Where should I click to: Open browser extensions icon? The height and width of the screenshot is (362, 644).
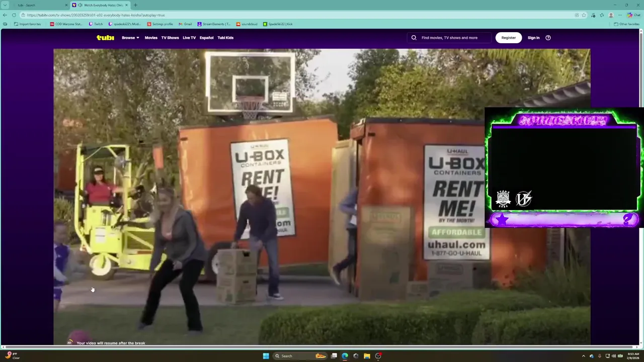click(x=594, y=15)
